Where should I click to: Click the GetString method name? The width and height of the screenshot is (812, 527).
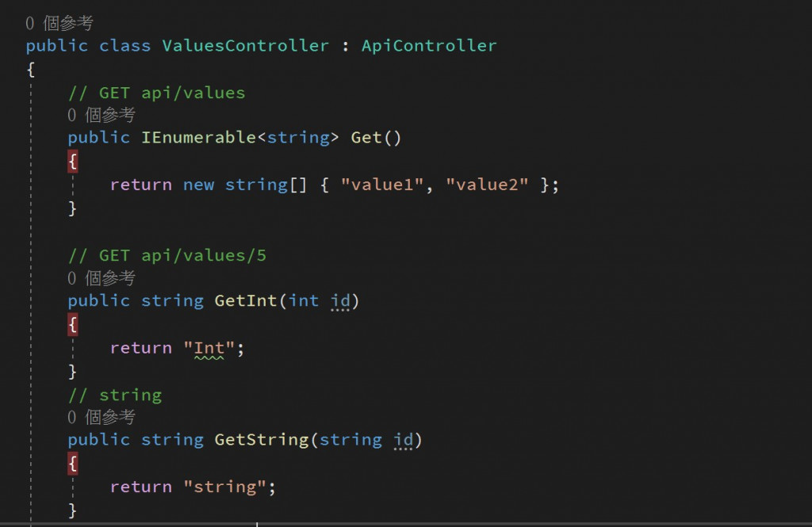point(262,440)
